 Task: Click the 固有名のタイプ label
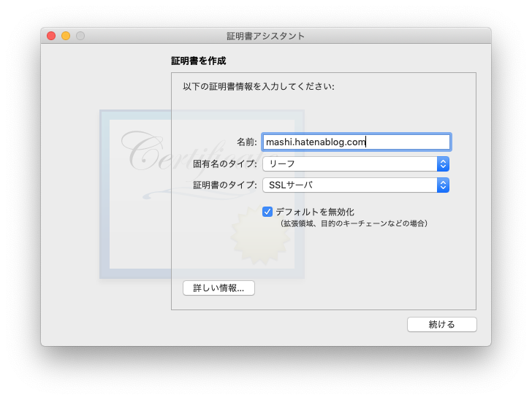(225, 164)
